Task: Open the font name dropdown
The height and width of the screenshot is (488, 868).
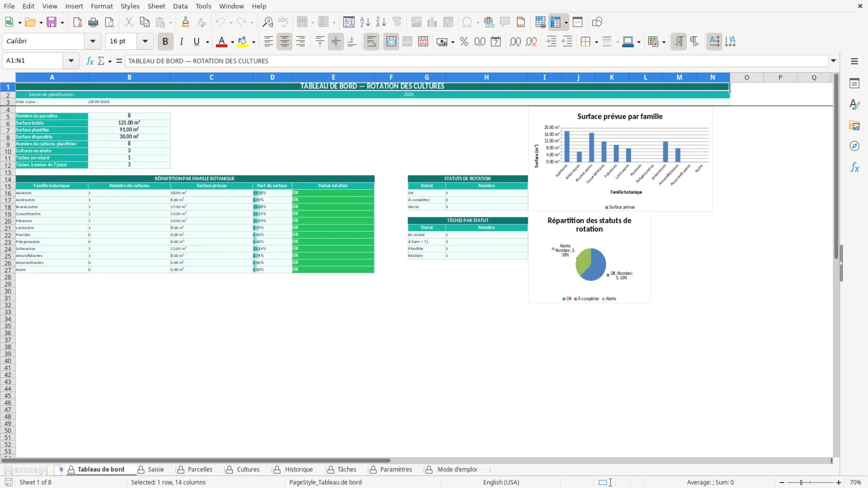Action: pyautogui.click(x=93, y=41)
